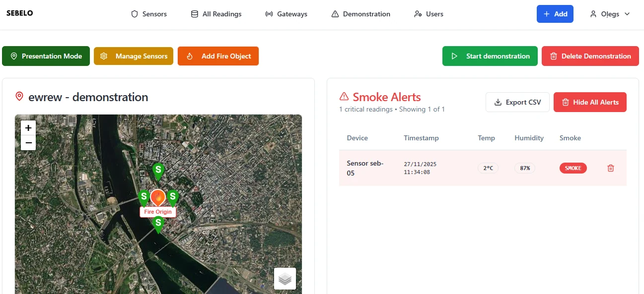Delete the Sensor seb-05 alert row
This screenshot has width=644, height=294.
tap(611, 168)
